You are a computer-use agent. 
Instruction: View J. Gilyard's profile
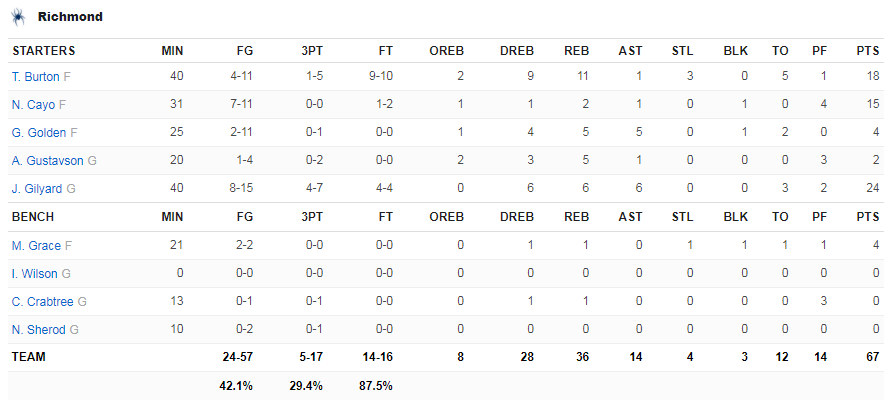37,189
